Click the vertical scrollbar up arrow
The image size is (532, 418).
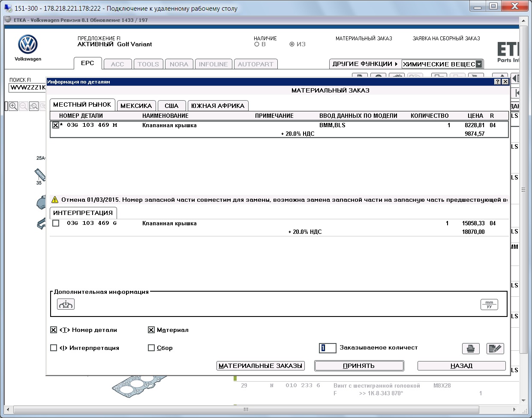[523, 21]
